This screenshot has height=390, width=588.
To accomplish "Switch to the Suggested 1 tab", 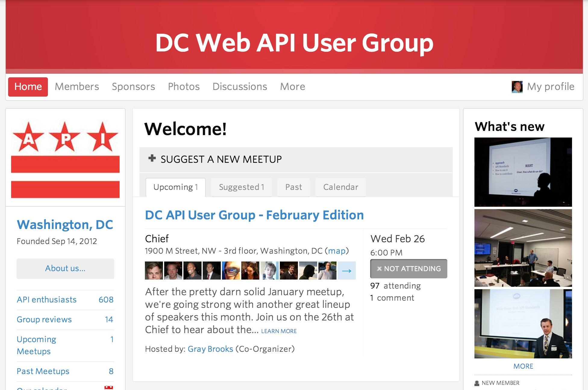I will point(242,187).
